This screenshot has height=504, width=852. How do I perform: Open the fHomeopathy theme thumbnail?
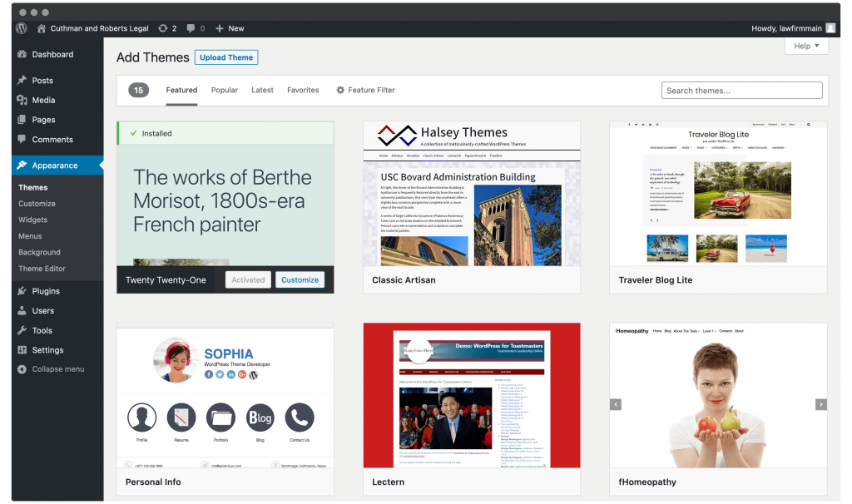718,396
